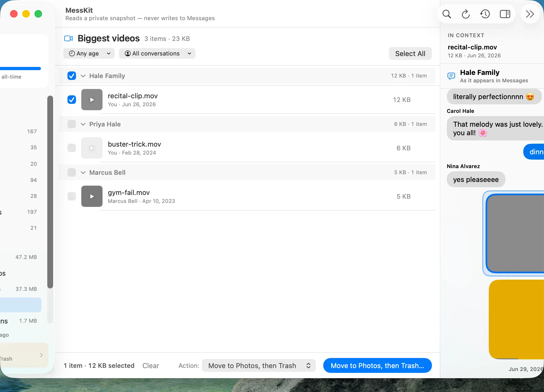Viewport: 544px width, 392px height.
Task: Click the buster-trick.mov file name
Action: [134, 144]
